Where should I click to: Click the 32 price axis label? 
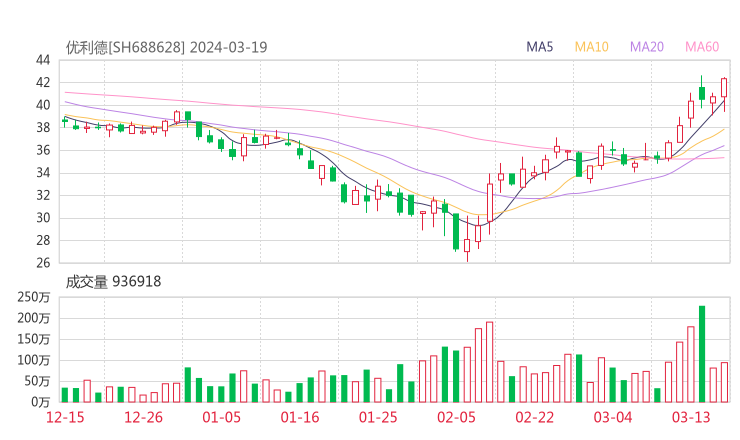(x=43, y=195)
